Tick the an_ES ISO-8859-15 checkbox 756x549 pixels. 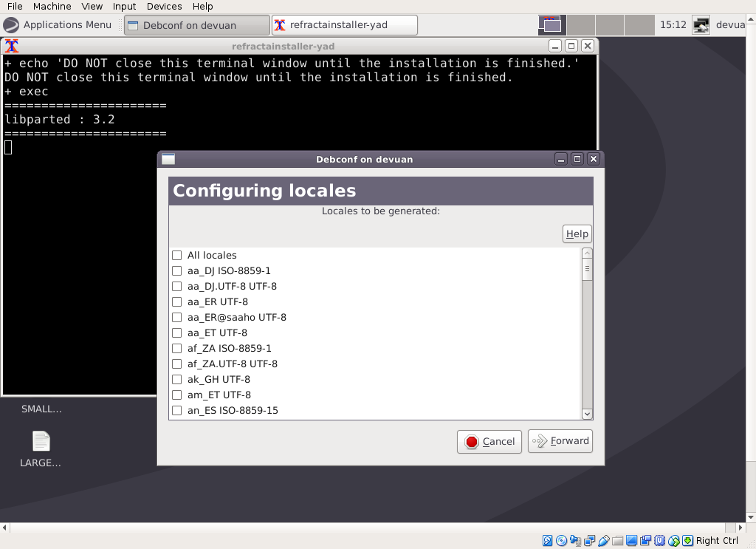click(177, 411)
